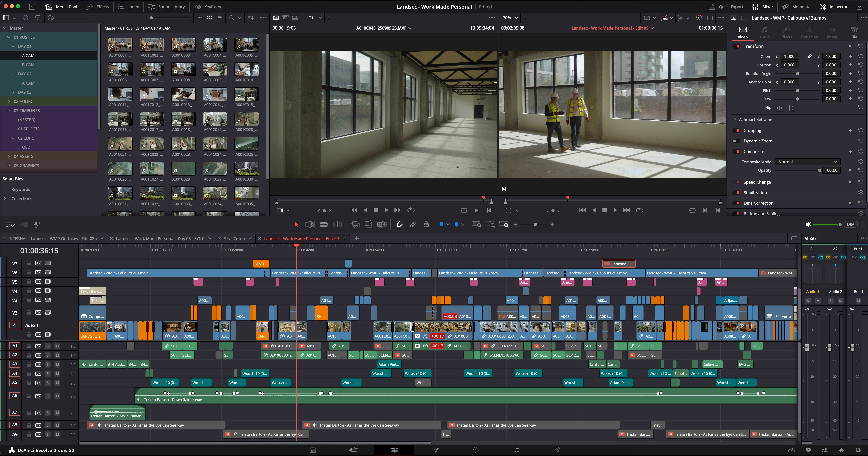Click the Quick Export button
The image size is (868, 456).
click(x=726, y=7)
